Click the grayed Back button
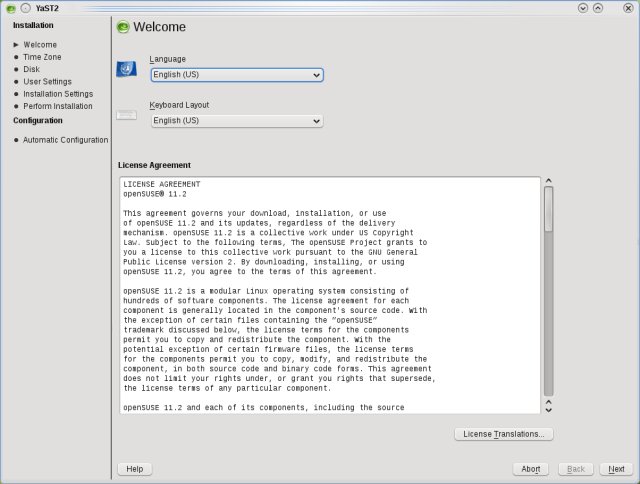This screenshot has height=484, width=640. click(x=576, y=469)
